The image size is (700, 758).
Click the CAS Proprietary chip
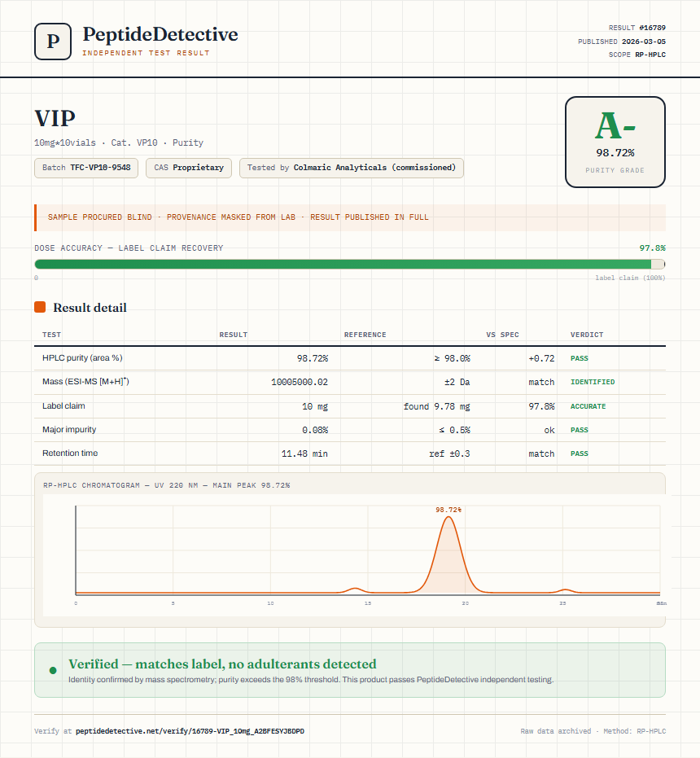click(189, 168)
